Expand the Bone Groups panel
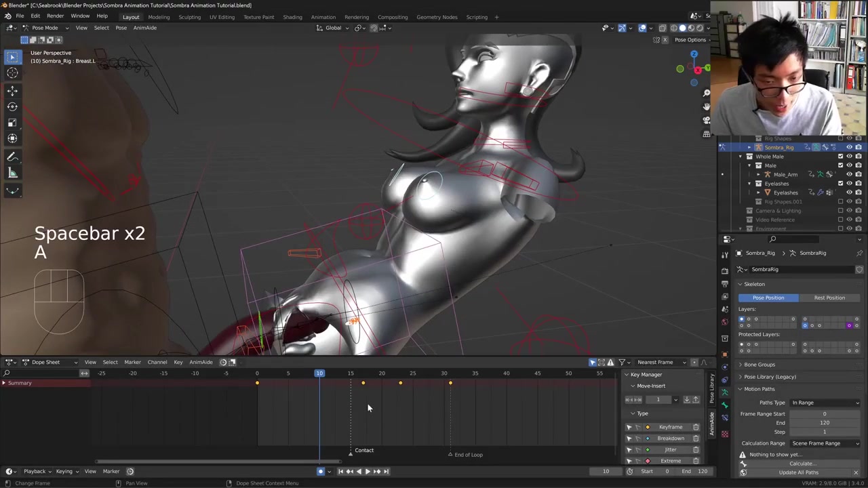868x488 pixels. coord(759,365)
